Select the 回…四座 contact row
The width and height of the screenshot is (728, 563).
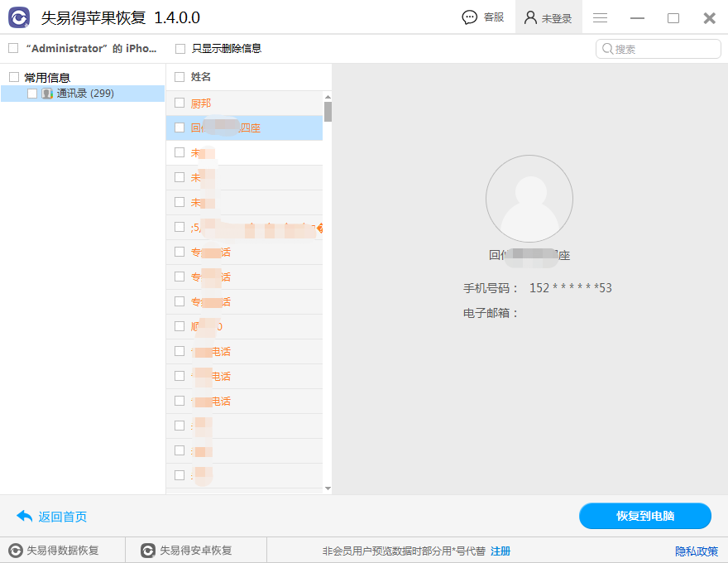(x=244, y=128)
